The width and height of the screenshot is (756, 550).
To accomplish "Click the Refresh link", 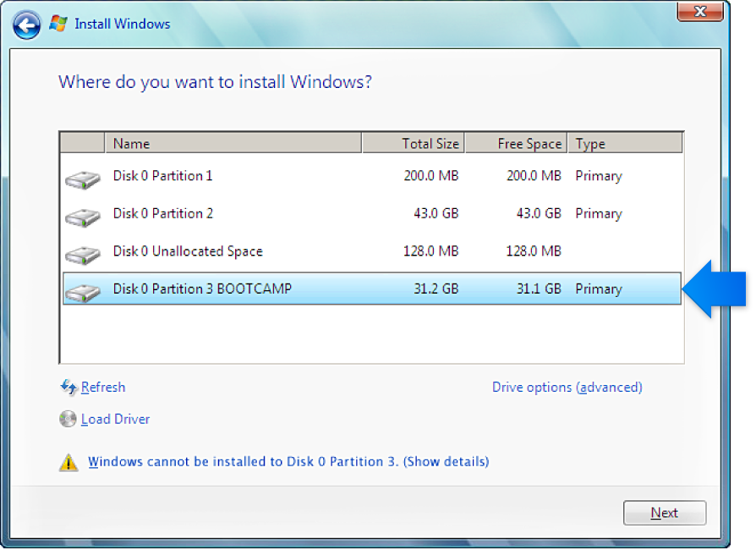I will pyautogui.click(x=103, y=388).
